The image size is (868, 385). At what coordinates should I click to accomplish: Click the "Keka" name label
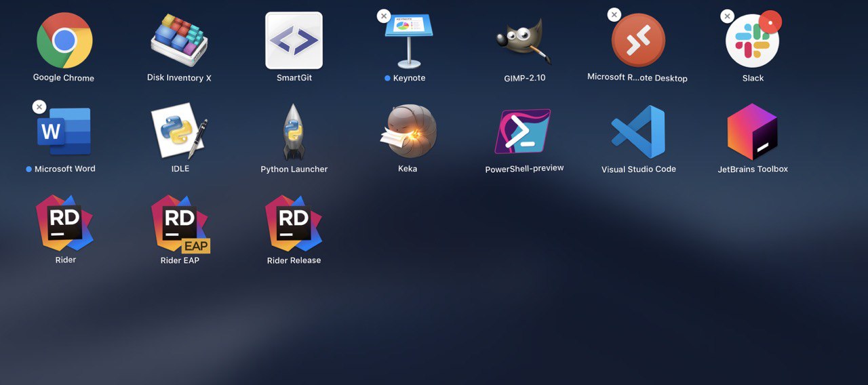408,169
